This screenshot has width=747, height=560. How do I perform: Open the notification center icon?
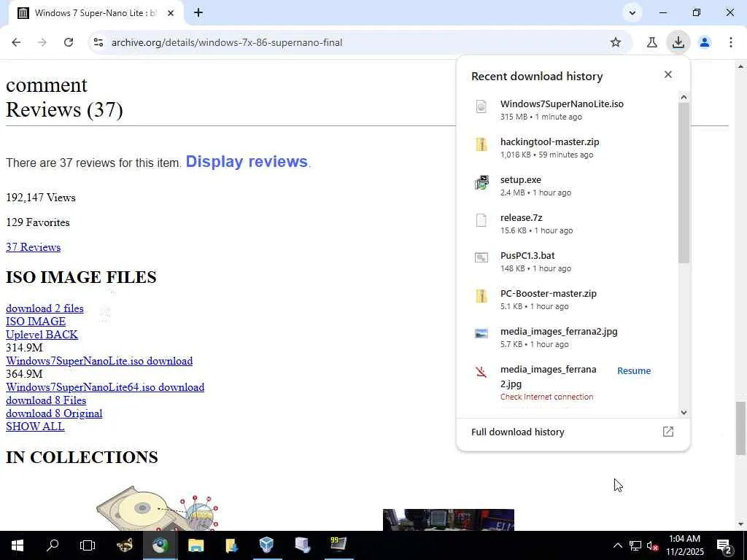point(724,546)
